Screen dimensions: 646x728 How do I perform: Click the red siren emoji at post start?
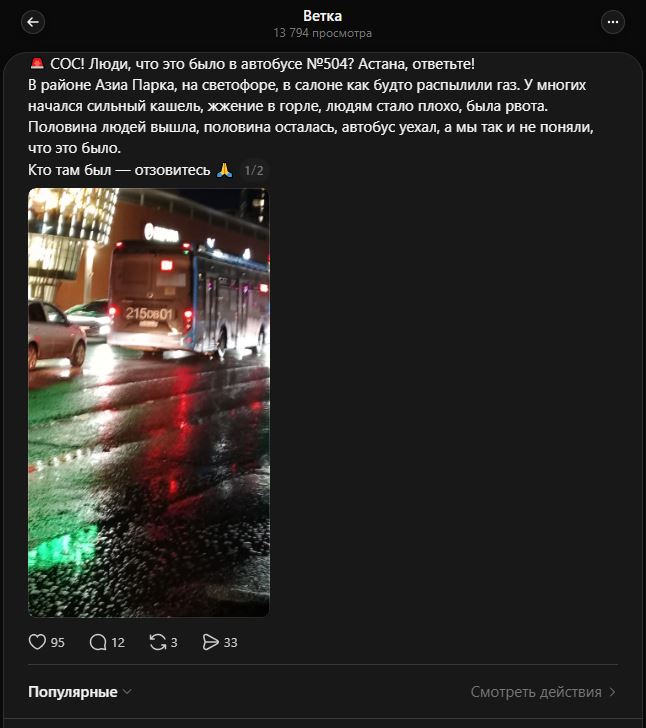(37, 63)
